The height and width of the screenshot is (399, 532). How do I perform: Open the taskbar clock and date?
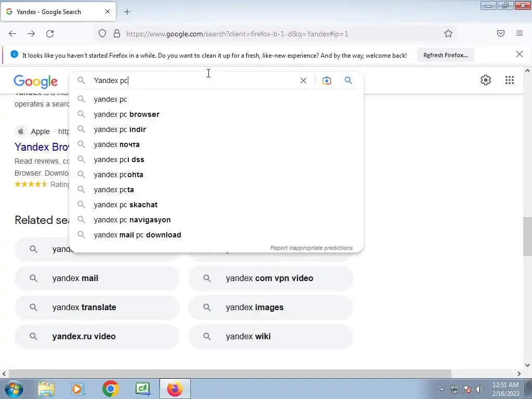tap(506, 389)
